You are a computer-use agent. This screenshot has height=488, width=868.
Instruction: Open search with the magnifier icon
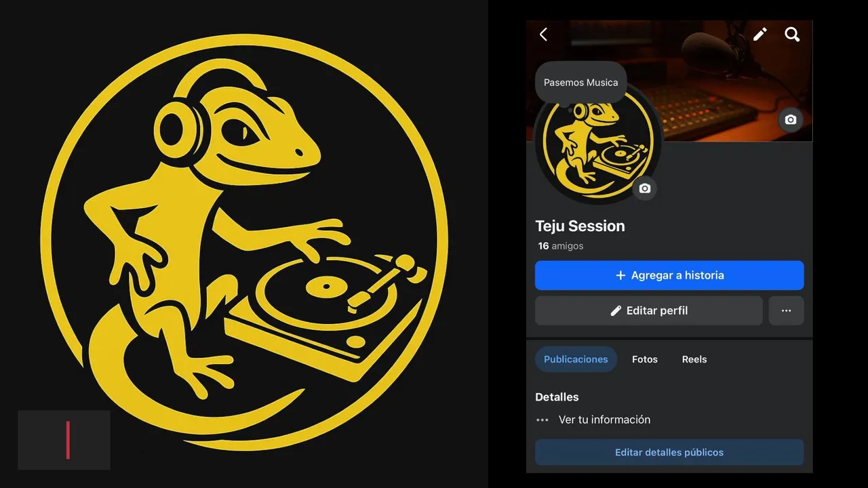792,35
